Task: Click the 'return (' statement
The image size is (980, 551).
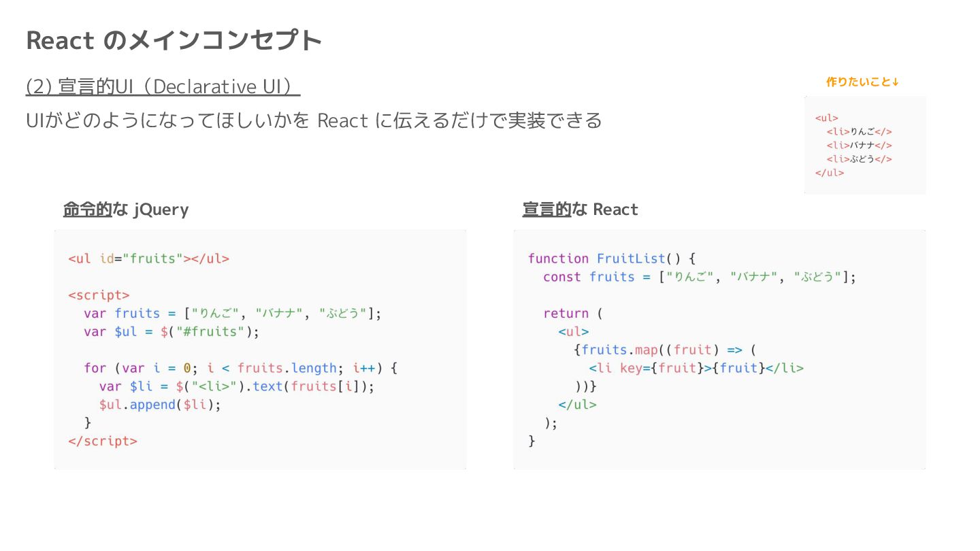Action: [x=573, y=314]
